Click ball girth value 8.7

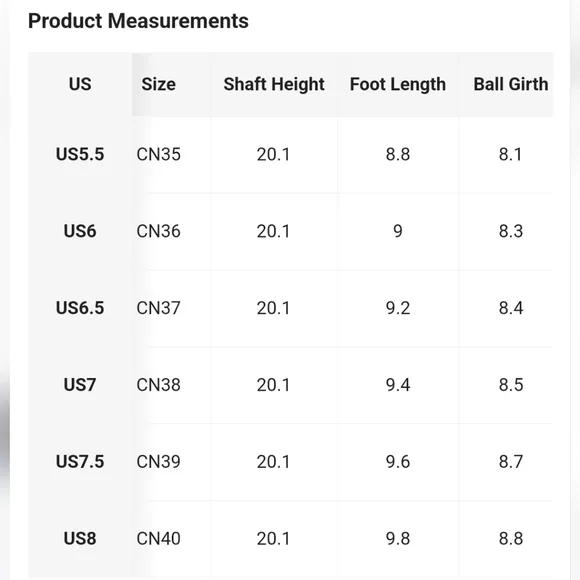(511, 462)
